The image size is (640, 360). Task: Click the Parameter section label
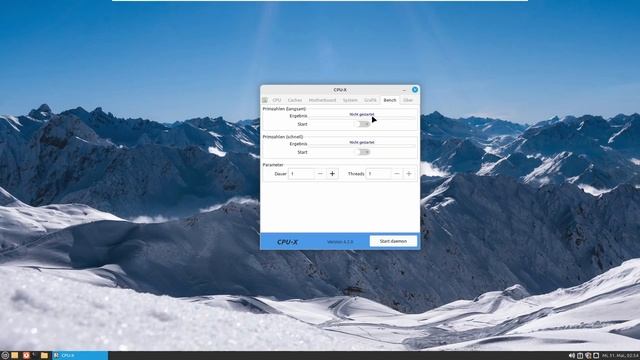(273, 165)
